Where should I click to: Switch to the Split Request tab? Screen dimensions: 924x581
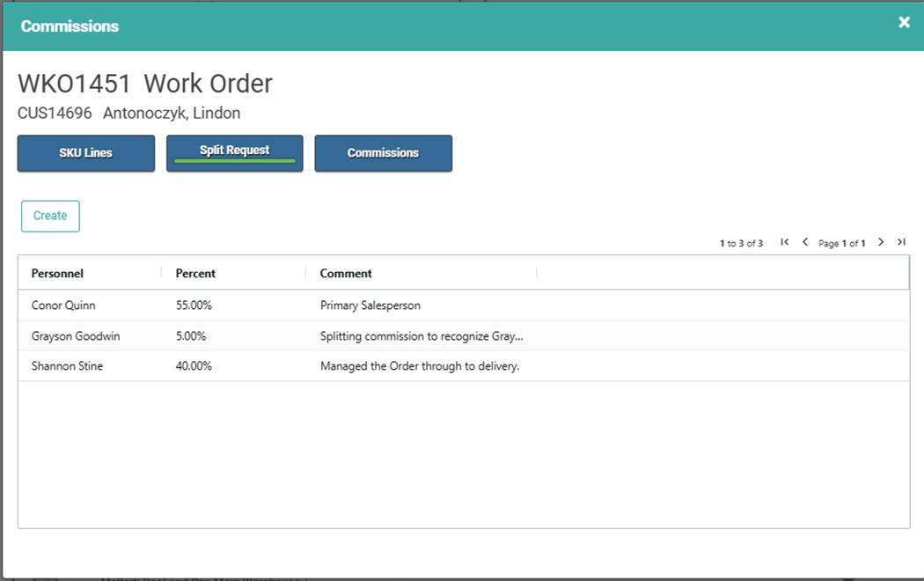point(235,153)
